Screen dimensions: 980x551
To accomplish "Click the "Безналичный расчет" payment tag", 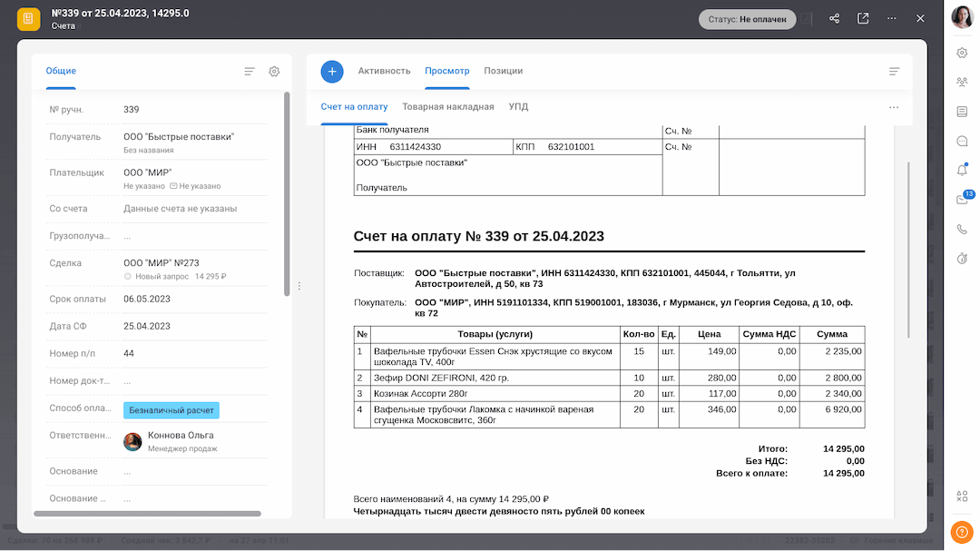I will [171, 410].
